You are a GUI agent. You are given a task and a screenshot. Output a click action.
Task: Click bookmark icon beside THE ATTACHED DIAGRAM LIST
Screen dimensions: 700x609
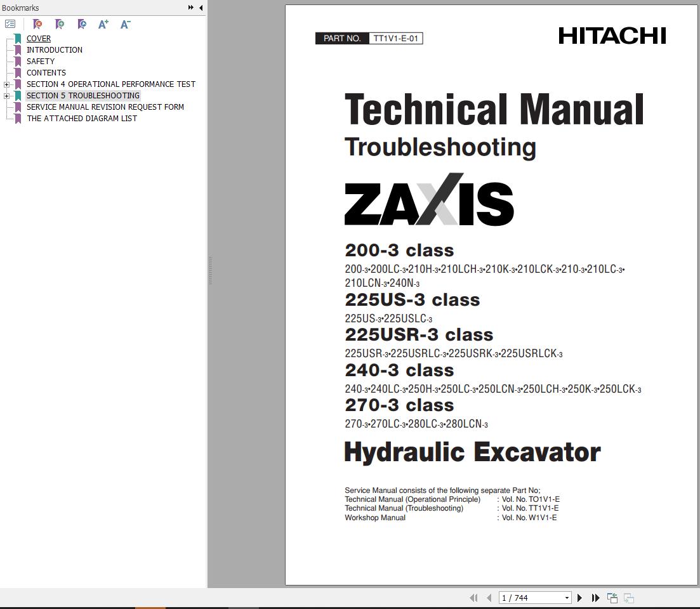pos(18,119)
